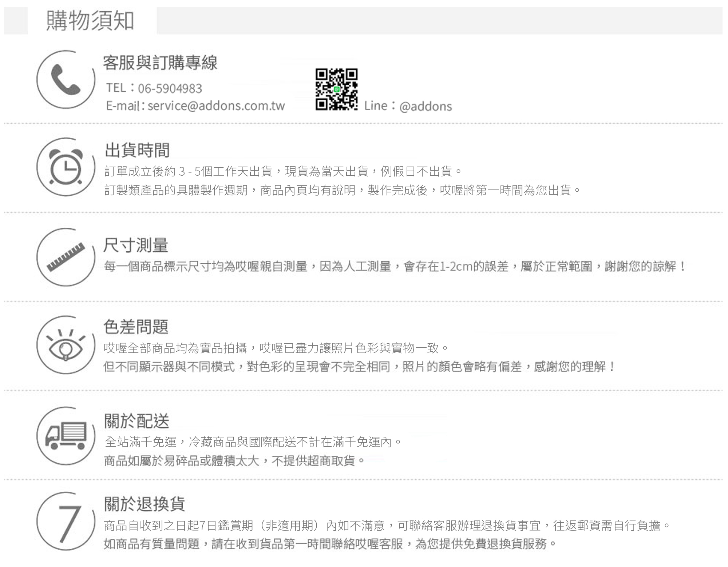Click the delivery truck icon
The height and width of the screenshot is (567, 728).
[66, 435]
